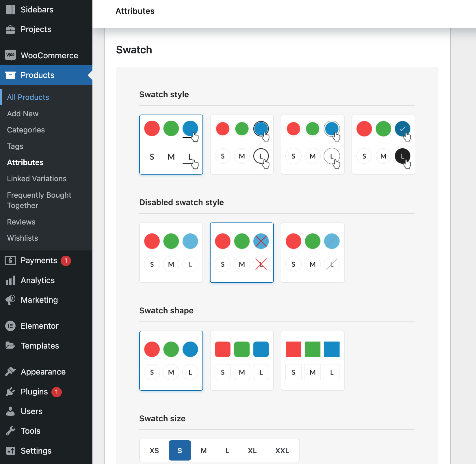Open the Settings admin menu
The width and height of the screenshot is (476, 464).
pos(46,451)
